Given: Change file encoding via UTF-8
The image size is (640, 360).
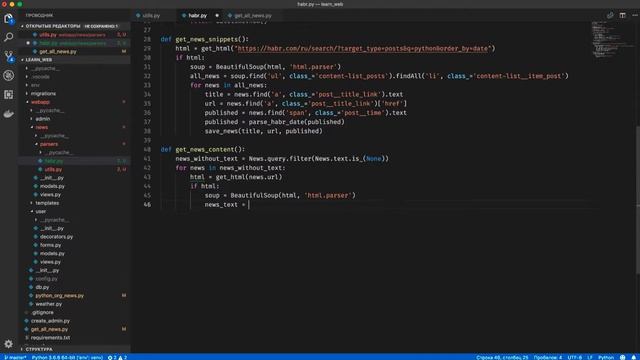Looking at the screenshot, I should tap(575, 357).
